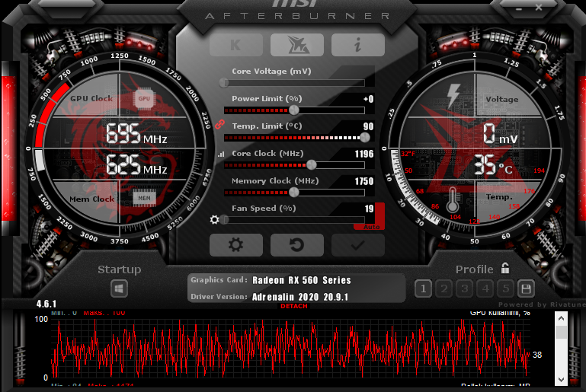This screenshot has height=392, width=586.
Task: Click the 625 MHz memory clock reading
Action: (136, 164)
